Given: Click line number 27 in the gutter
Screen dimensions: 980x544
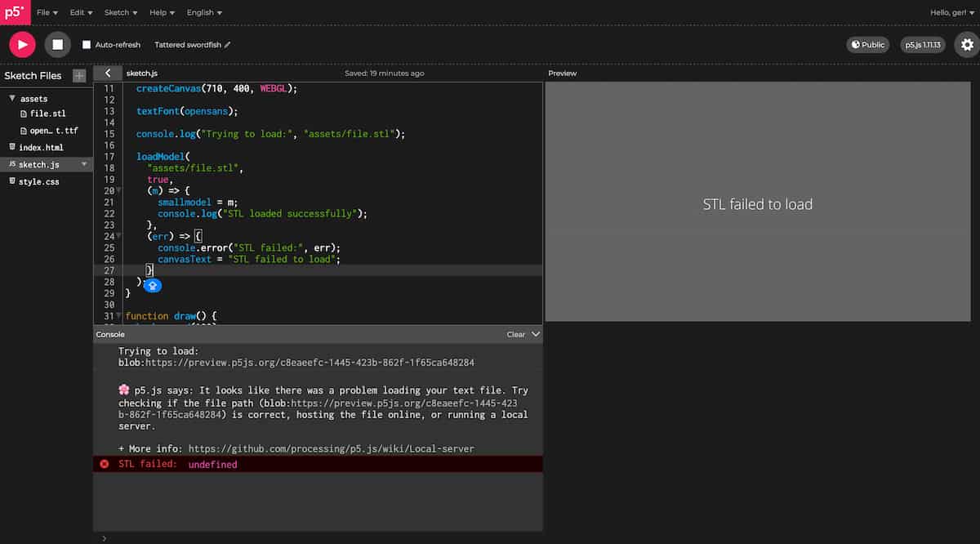Looking at the screenshot, I should tap(109, 270).
